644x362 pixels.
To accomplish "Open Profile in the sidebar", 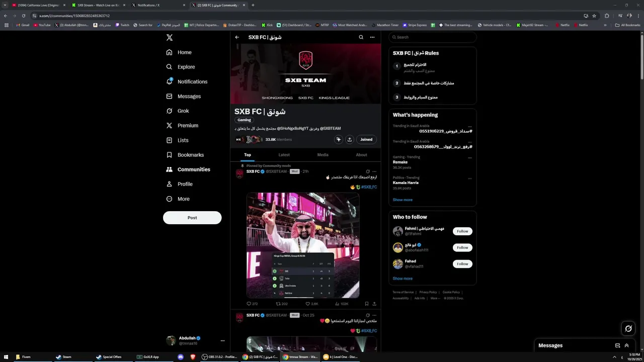I will (180, 184).
